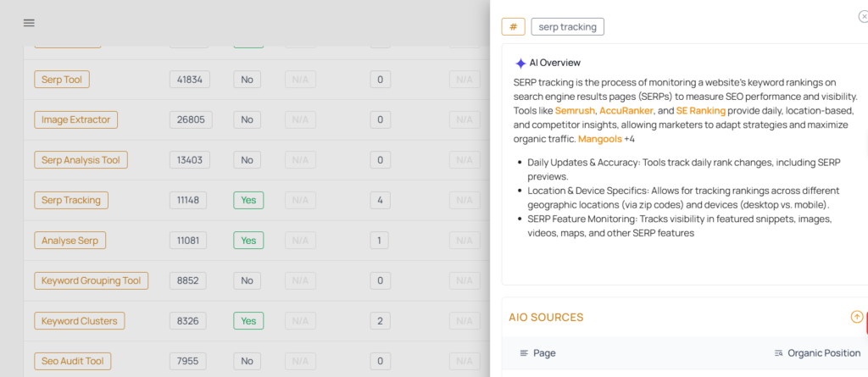Select the Image Extractor keyword
The width and height of the screenshot is (868, 377).
pyautogui.click(x=75, y=119)
